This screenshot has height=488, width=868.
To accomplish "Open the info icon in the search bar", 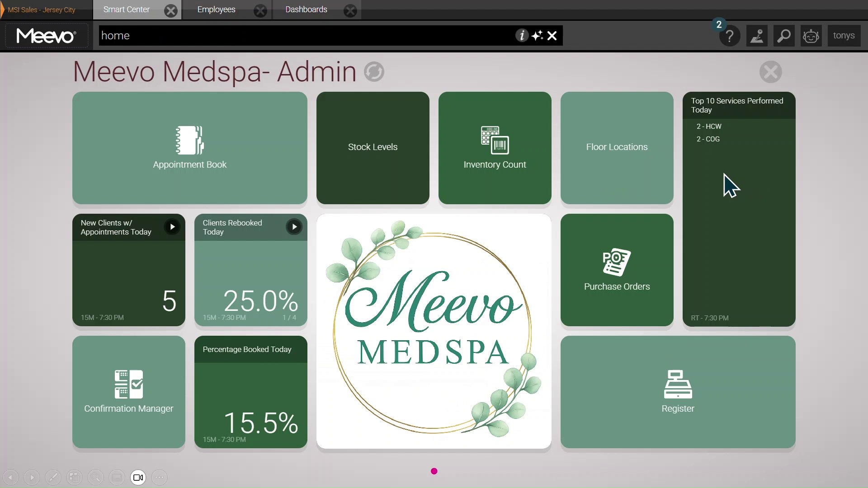I will pyautogui.click(x=522, y=35).
